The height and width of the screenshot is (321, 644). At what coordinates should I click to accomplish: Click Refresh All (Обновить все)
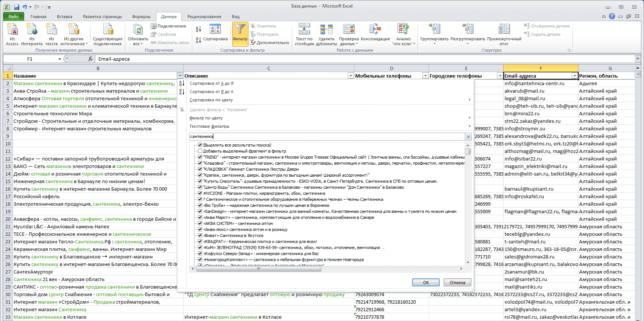coord(138,34)
